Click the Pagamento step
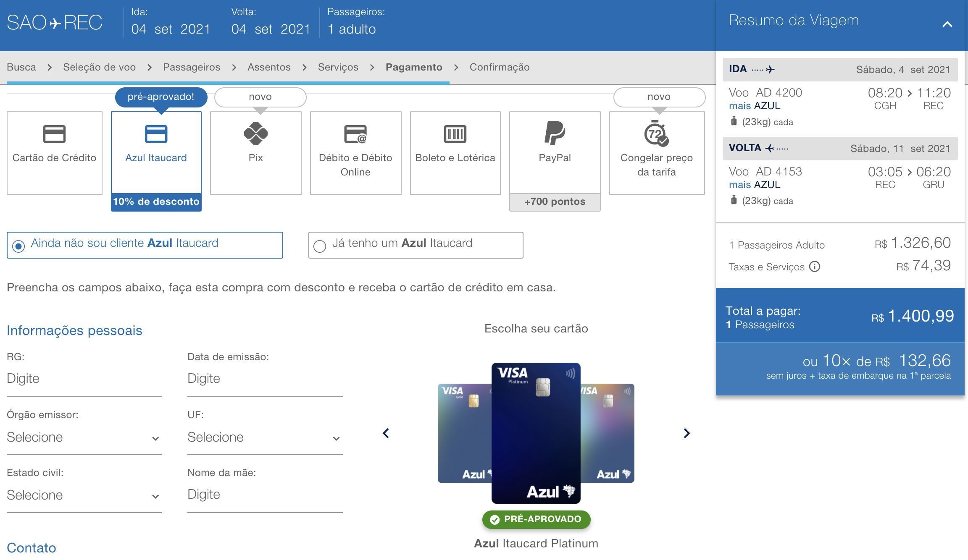The width and height of the screenshot is (968, 560). click(x=414, y=67)
